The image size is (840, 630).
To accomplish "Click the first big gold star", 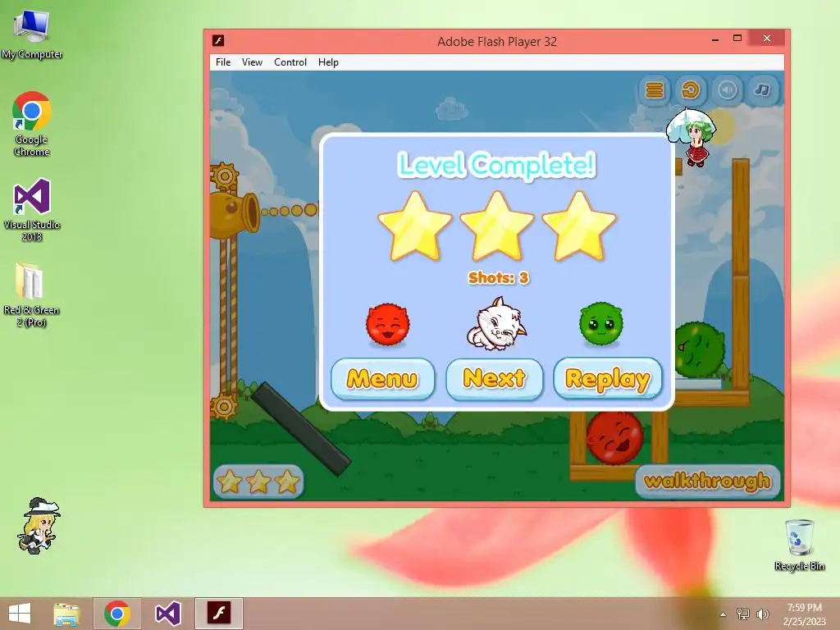I will pyautogui.click(x=415, y=226).
